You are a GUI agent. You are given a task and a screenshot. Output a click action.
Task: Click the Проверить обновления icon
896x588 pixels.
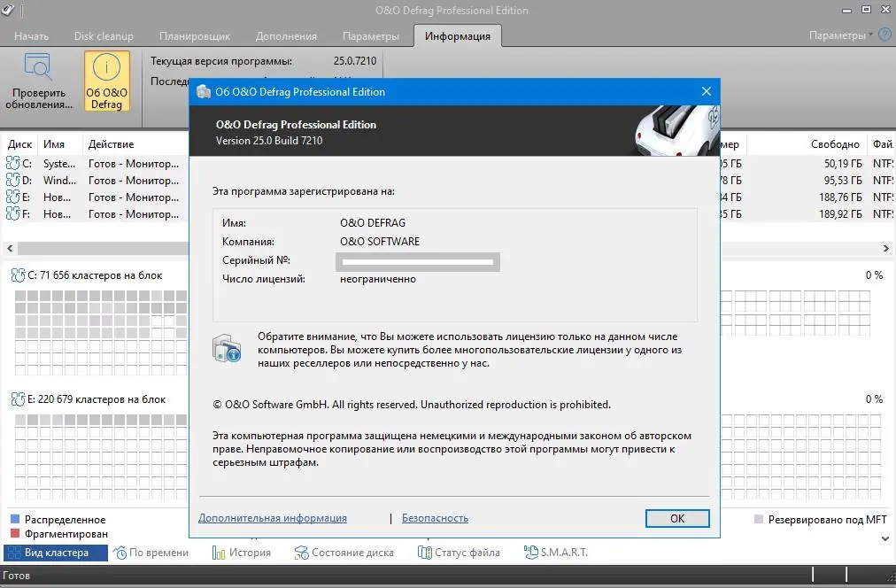(x=38, y=67)
